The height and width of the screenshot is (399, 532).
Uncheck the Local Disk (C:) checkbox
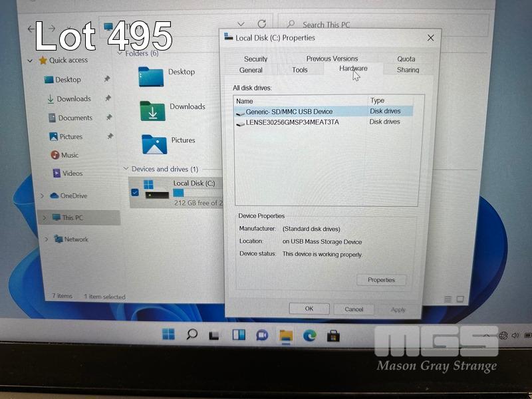tap(135, 193)
